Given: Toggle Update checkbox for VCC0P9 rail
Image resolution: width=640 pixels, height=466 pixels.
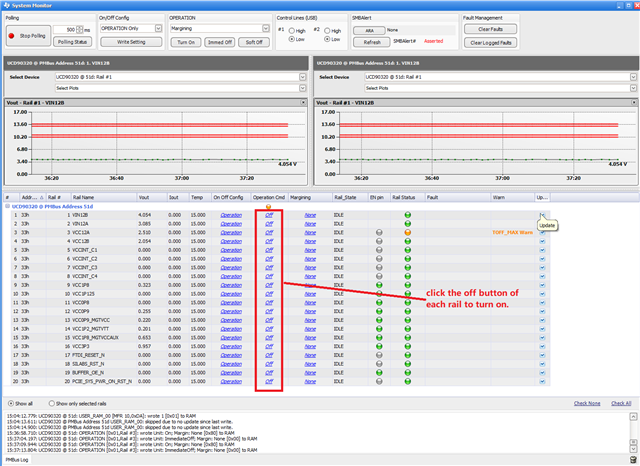Looking at the screenshot, I should point(542,311).
